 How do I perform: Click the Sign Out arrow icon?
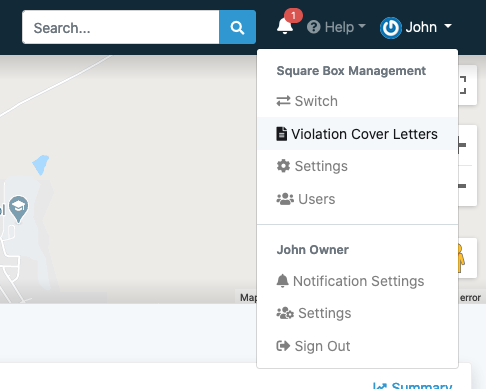(283, 346)
